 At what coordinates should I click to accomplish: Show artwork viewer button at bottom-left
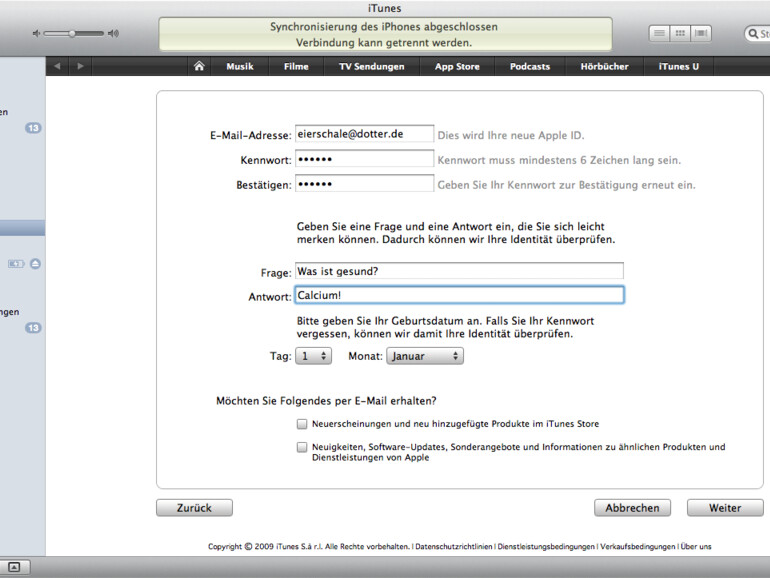(x=14, y=567)
